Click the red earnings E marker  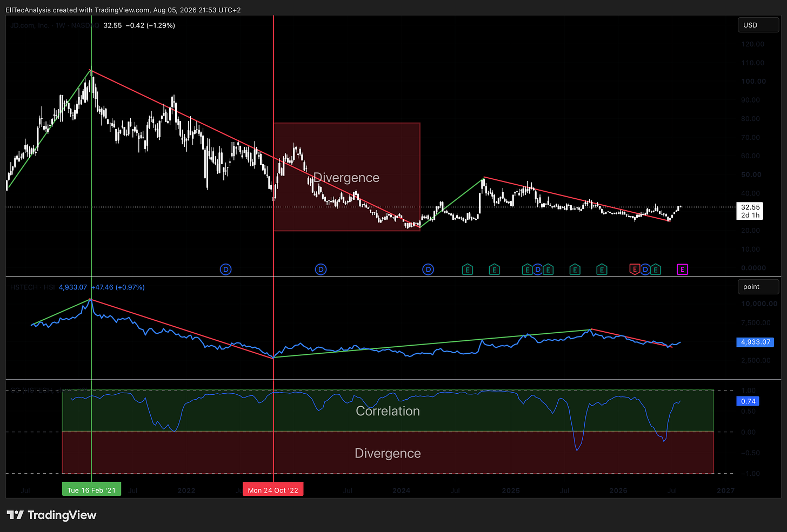point(635,269)
